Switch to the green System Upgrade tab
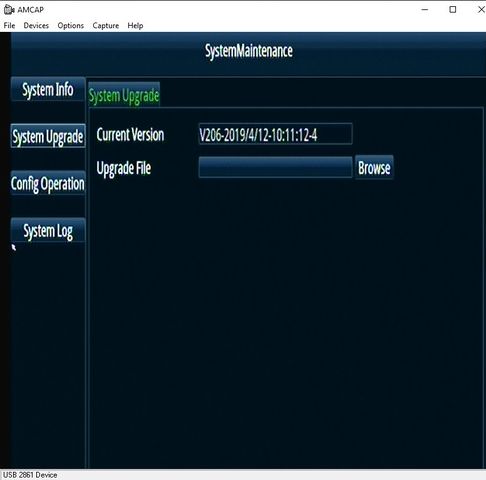Screen dimensions: 486x480 124,95
